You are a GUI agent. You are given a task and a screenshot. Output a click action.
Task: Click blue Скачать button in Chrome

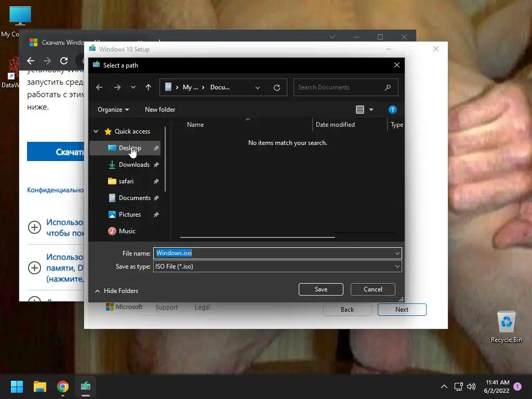(56, 152)
